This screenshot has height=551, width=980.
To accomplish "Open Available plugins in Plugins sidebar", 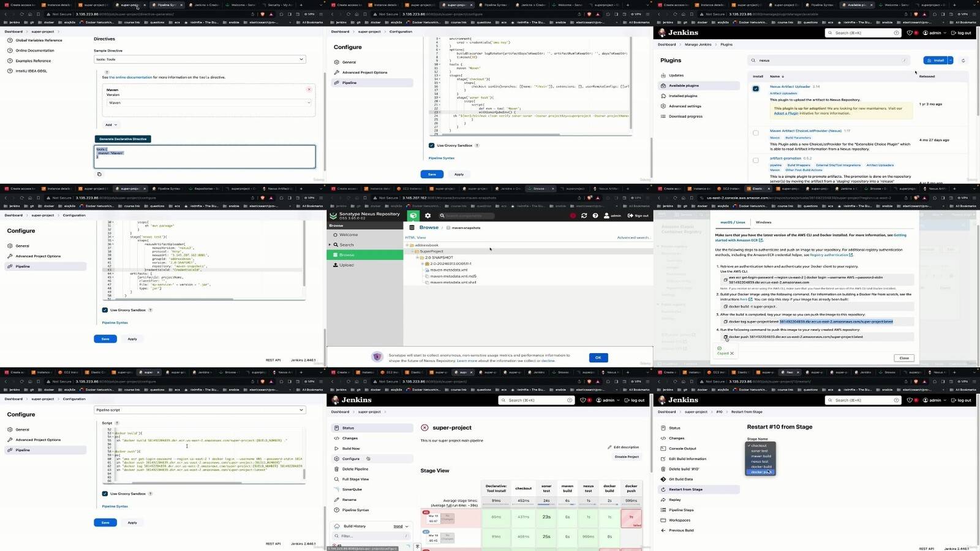I will click(x=684, y=86).
